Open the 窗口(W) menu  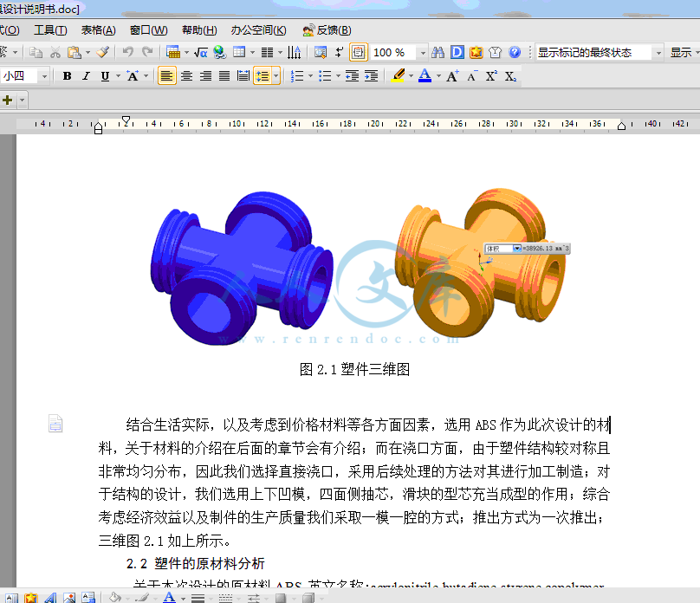(x=149, y=30)
